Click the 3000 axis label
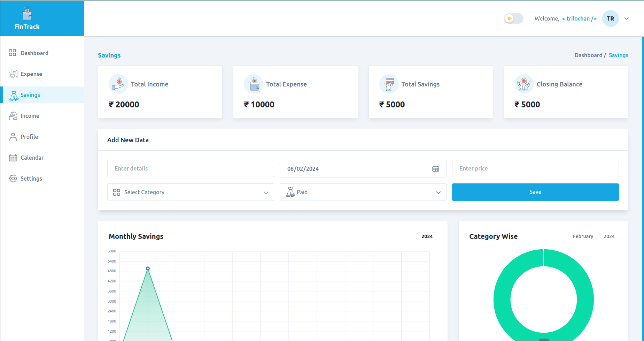The width and height of the screenshot is (644, 341). [112, 301]
